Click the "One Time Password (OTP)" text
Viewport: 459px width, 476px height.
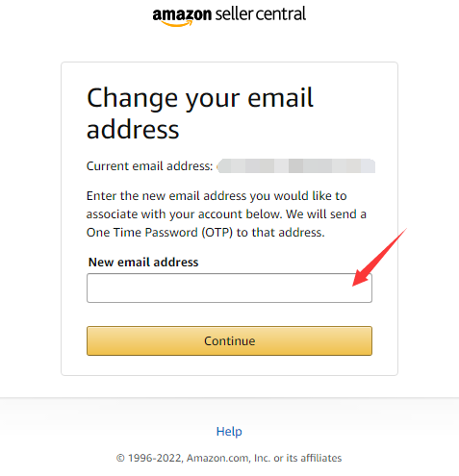[x=160, y=233]
